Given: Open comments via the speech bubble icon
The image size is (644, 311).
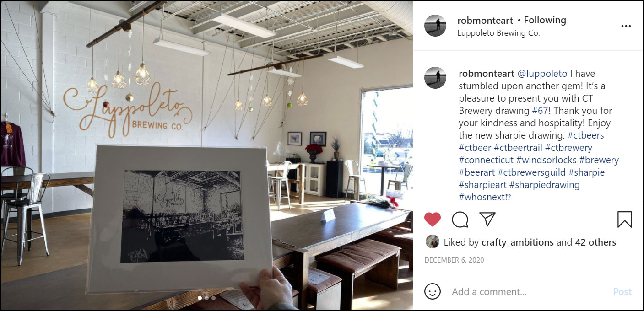Looking at the screenshot, I should coord(460,220).
